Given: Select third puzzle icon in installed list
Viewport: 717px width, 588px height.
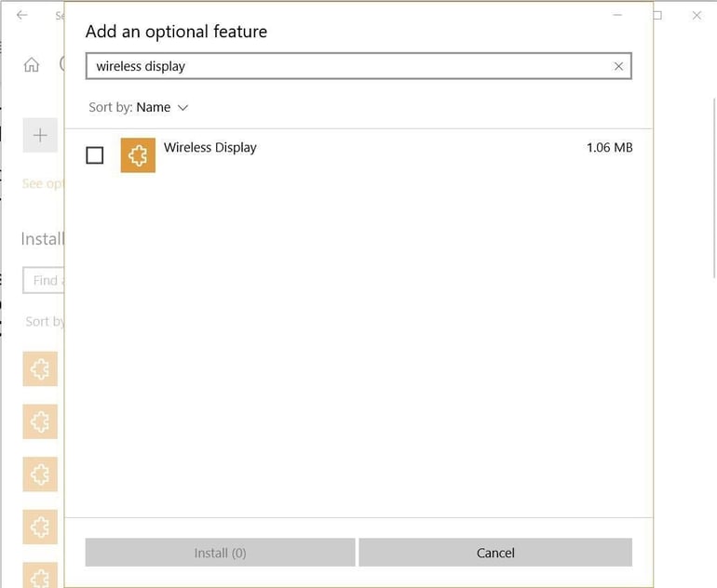Looking at the screenshot, I should [x=40, y=474].
